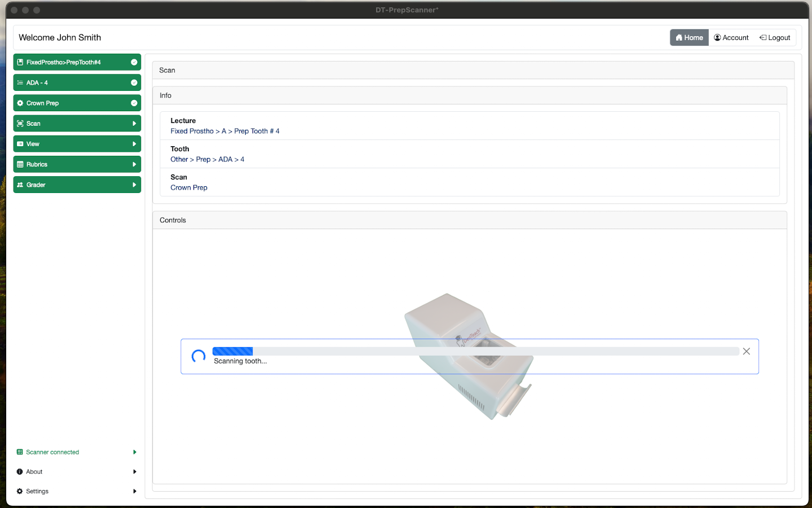
Task: Click 'Other > Prep > ADA > 4' text
Action: point(208,159)
